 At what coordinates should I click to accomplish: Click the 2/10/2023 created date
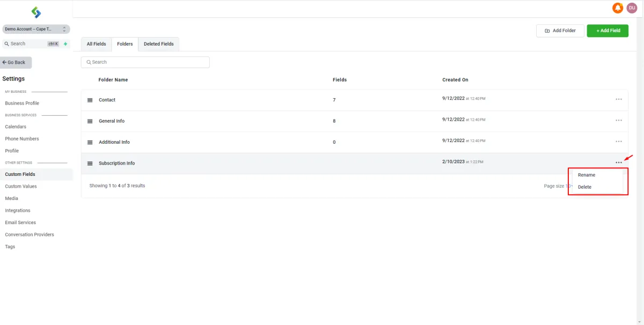point(453,161)
